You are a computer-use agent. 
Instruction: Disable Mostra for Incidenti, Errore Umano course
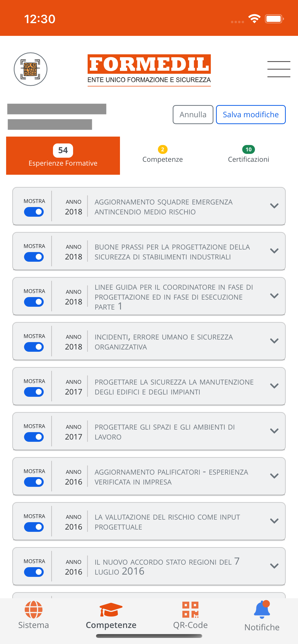coord(34,347)
